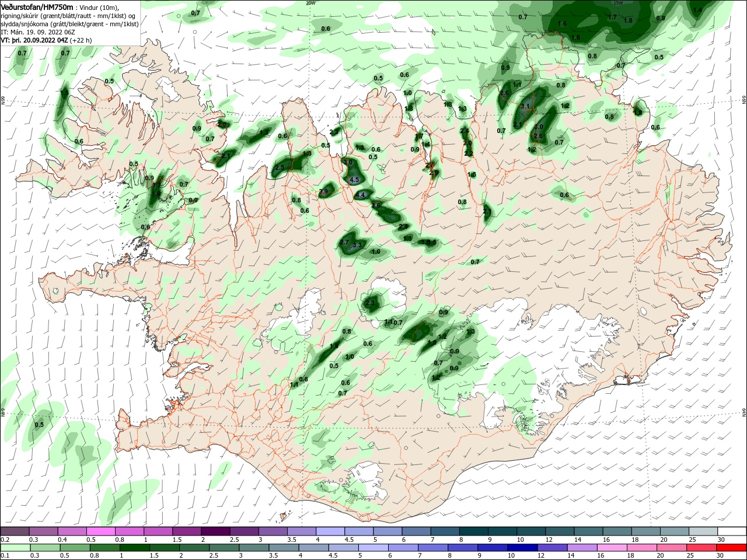Click the 3.9 precipitation value on the map
747x560 pixels.
pos(324,191)
